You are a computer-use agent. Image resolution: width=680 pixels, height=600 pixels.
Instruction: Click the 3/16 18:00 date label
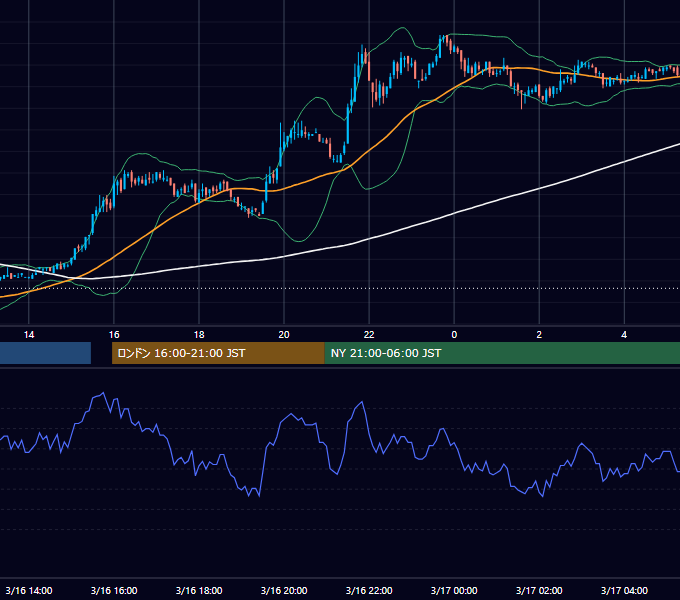199,590
